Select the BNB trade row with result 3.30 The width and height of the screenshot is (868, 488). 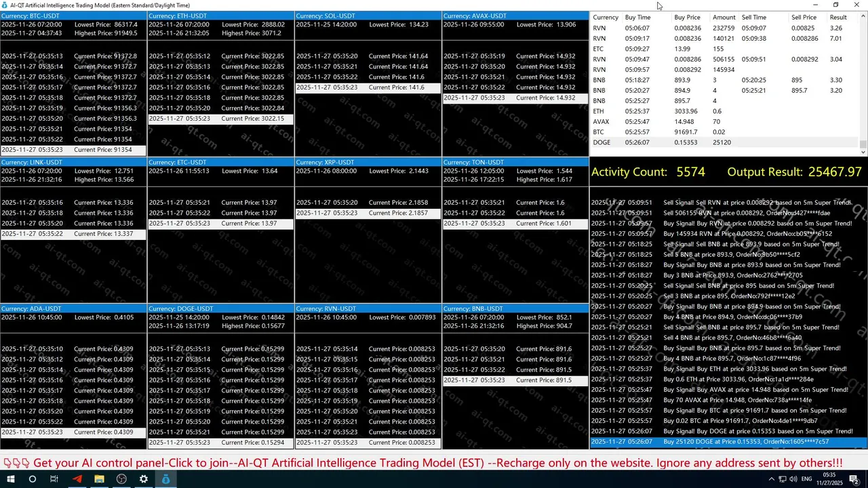point(725,80)
